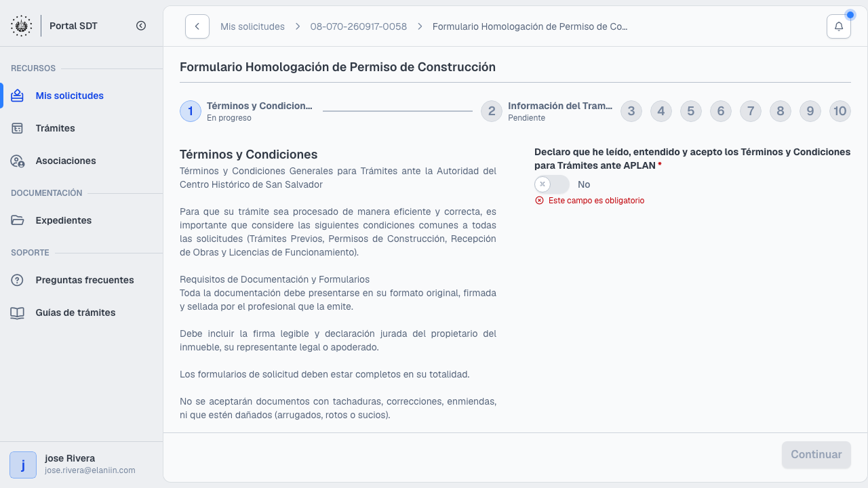
Task: Click the jose Rivera avatar
Action: [x=23, y=465]
